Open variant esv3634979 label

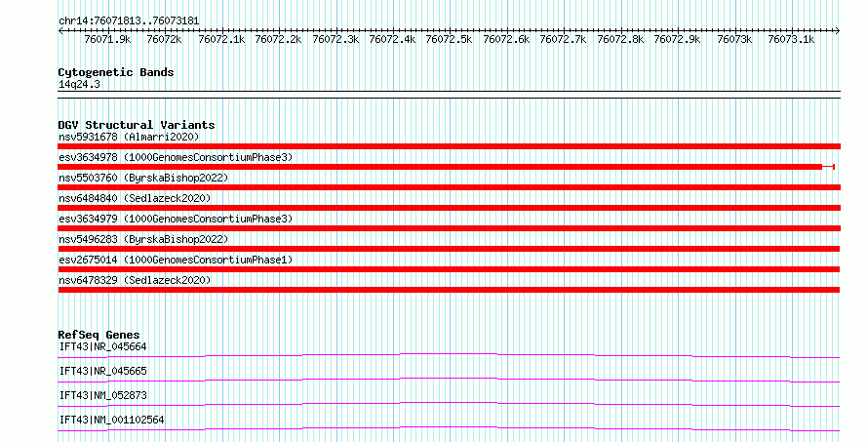pyautogui.click(x=176, y=219)
